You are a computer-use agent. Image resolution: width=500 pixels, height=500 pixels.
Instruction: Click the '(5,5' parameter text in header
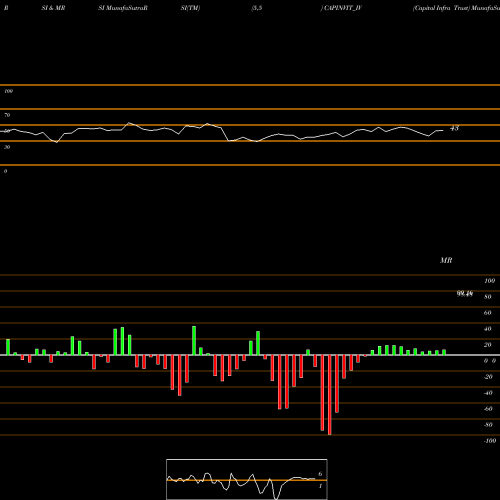tap(257, 8)
